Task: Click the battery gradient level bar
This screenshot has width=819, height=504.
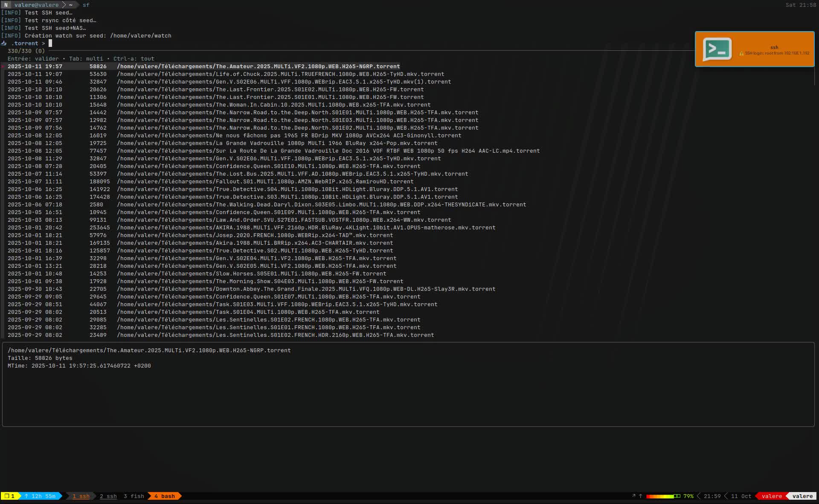Action: (663, 496)
